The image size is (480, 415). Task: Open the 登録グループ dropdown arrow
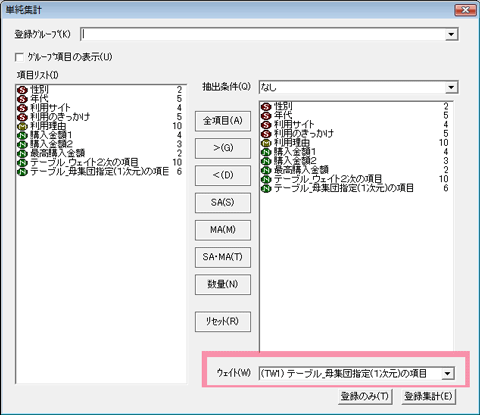[x=451, y=34]
